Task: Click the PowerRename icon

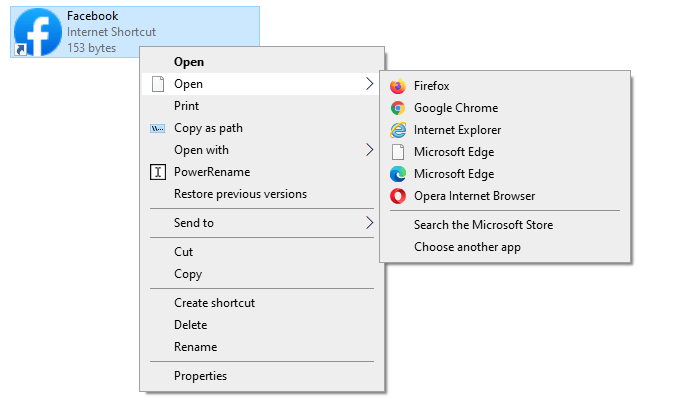Action: tap(158, 172)
